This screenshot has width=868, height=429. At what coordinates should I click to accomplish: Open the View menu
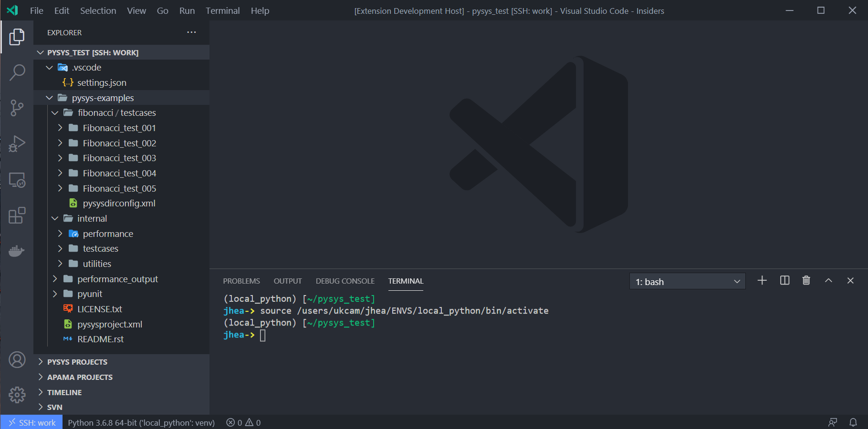point(136,10)
